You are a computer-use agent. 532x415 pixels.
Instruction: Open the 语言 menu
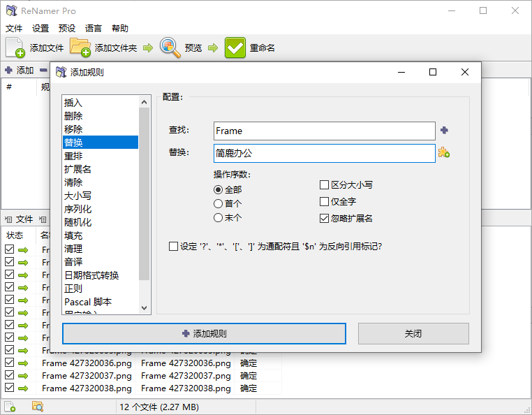point(94,28)
